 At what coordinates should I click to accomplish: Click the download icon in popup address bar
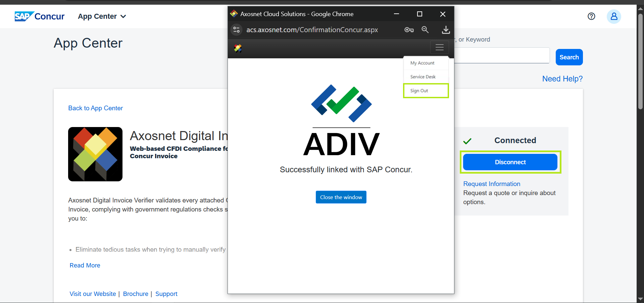pos(446,30)
